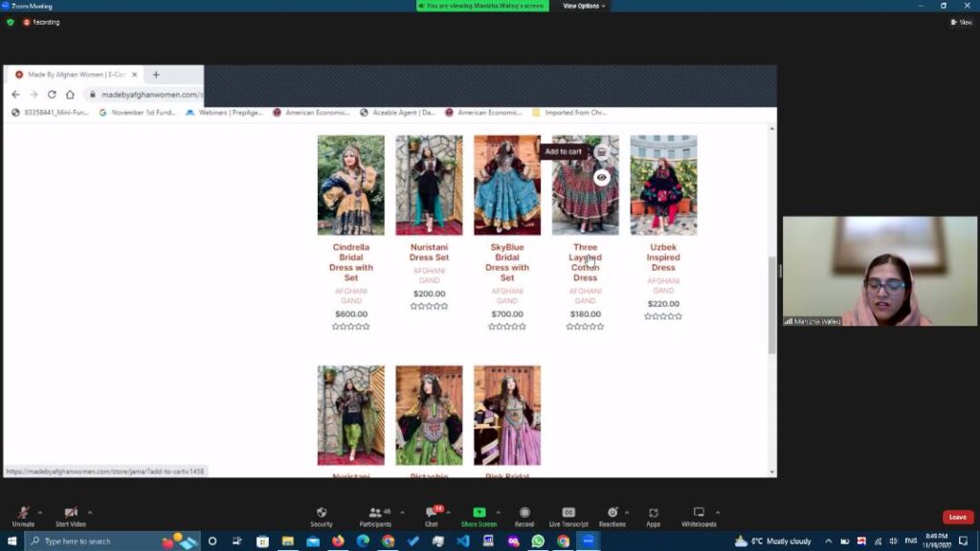Reload the madebyafghanwomen page
This screenshot has width=980, height=551.
tap(52, 95)
